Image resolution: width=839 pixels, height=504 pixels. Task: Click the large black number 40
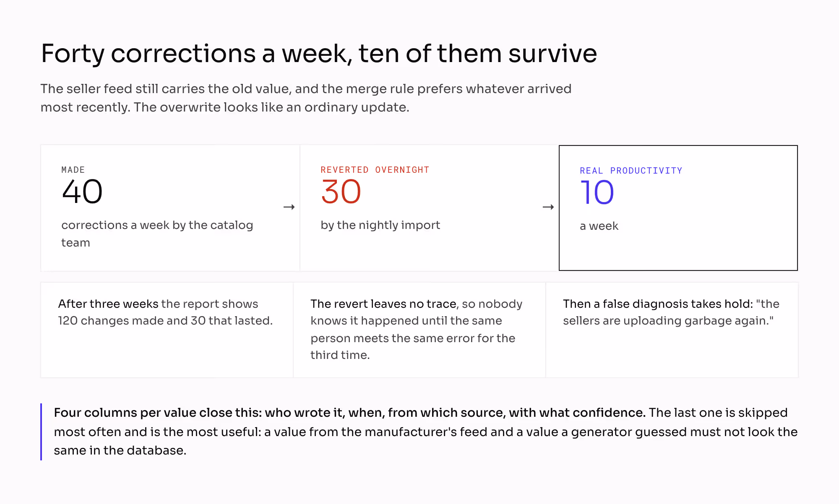coord(82,192)
